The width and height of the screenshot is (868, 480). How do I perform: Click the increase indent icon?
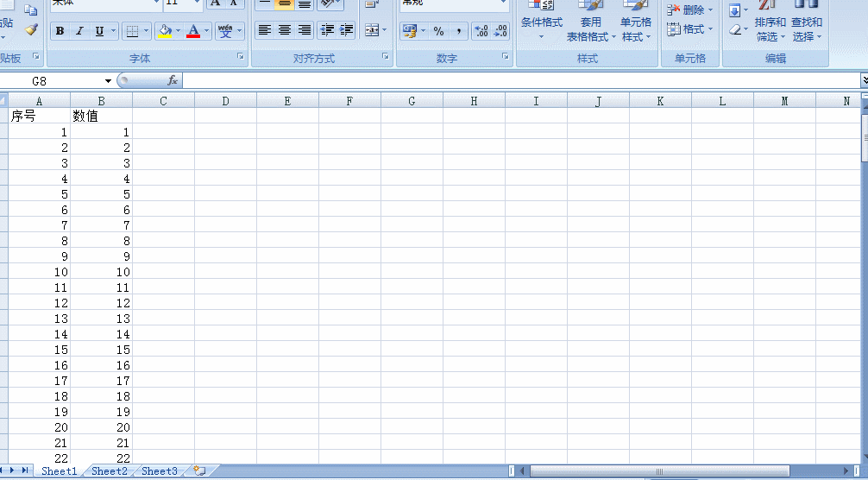(347, 30)
